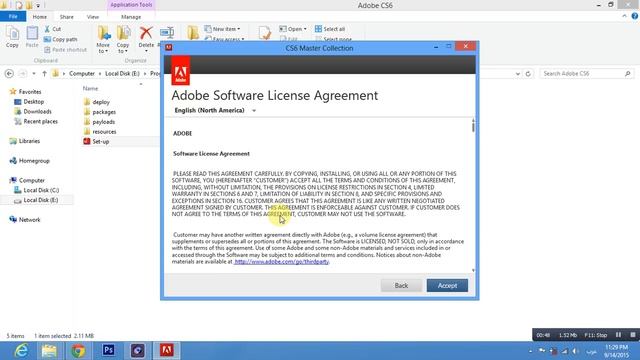Click Copy path in the ribbon
The width and height of the screenshot is (640, 360).
pyautogui.click(x=60, y=39)
